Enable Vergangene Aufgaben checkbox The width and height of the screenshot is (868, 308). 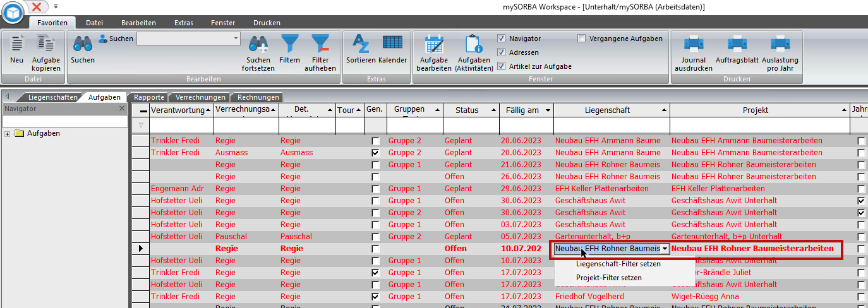pyautogui.click(x=582, y=38)
